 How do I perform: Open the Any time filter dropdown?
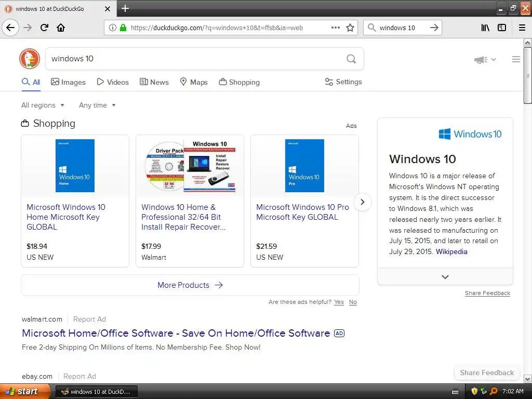click(x=97, y=105)
